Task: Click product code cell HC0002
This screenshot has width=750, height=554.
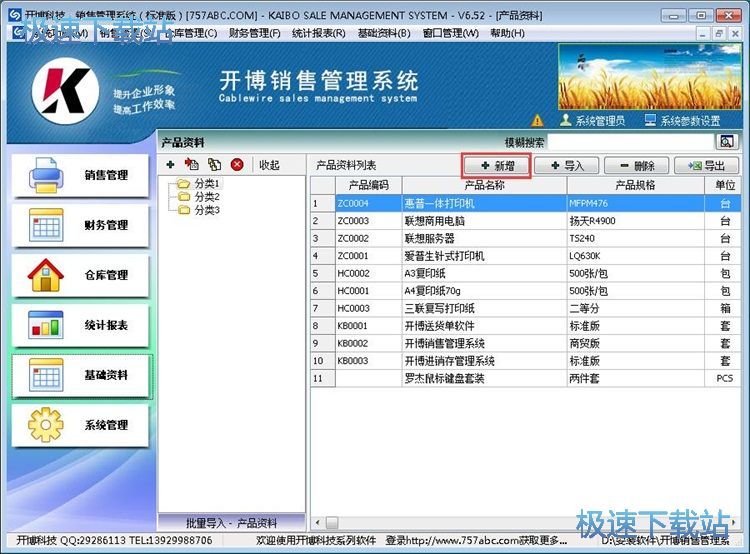Action: click(x=368, y=273)
